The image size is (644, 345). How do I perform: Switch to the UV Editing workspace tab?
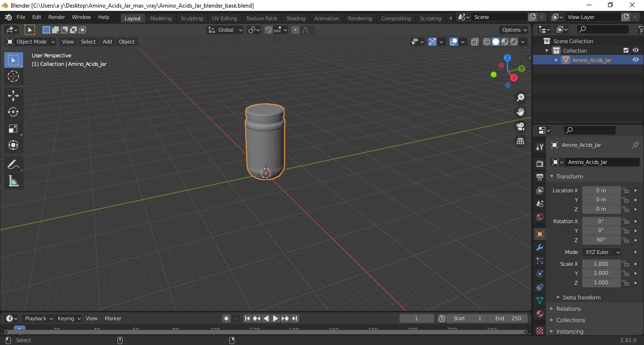point(224,18)
